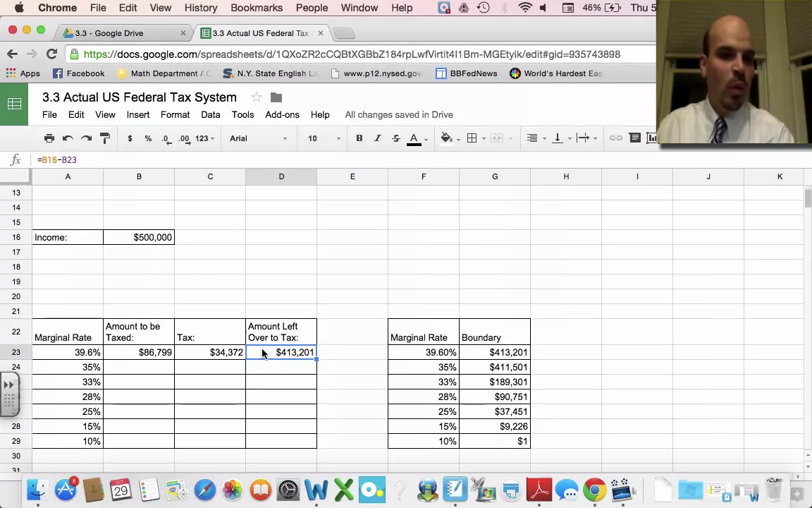Open Adobe Acrobat from the Dock

tap(539, 490)
